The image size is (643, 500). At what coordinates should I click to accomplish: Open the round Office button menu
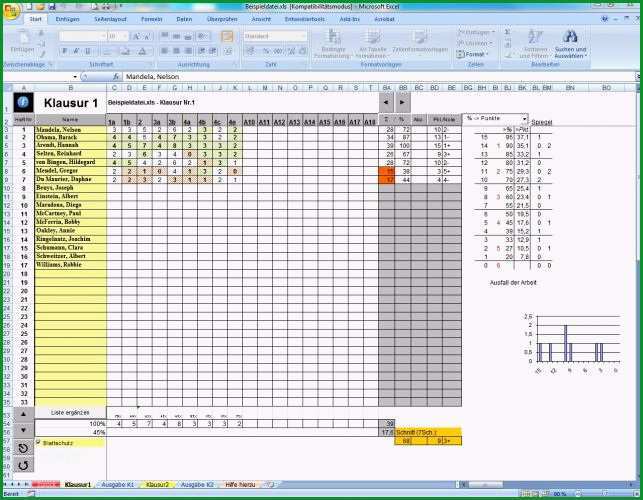pos(11,11)
